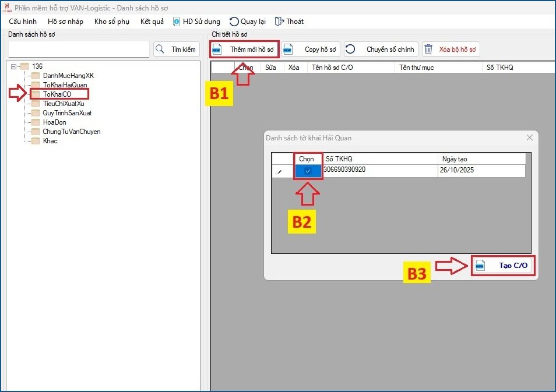Toggle the Chọn checkbox for declaration 306690390920
This screenshot has width=556, height=392.
click(308, 171)
